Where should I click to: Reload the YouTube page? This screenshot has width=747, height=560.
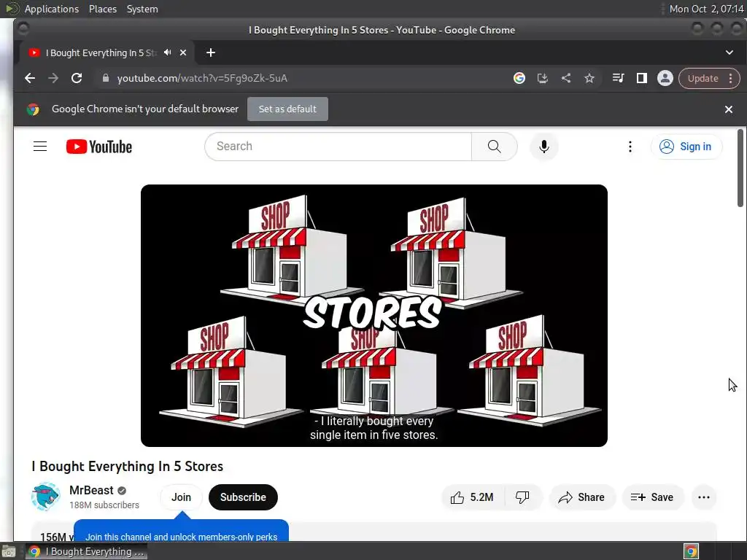point(77,78)
